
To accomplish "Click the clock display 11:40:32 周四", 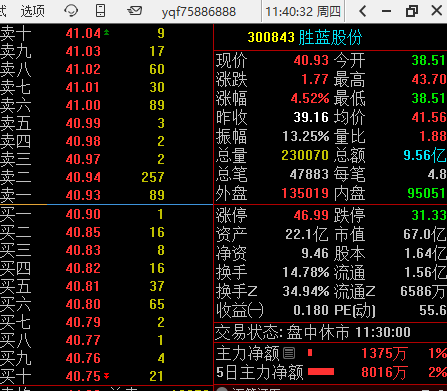I will coord(303,12).
